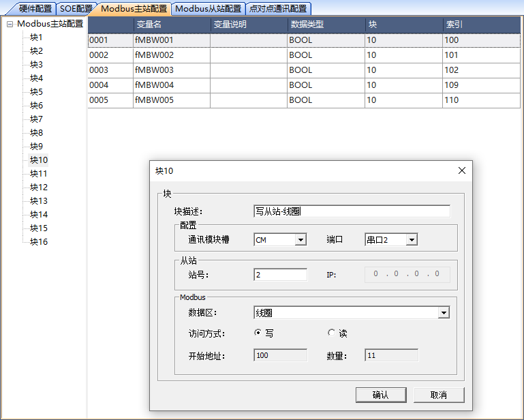Screen dimensions: 524x420
Task: Select 块9 in the tree
Action: pyautogui.click(x=36, y=147)
